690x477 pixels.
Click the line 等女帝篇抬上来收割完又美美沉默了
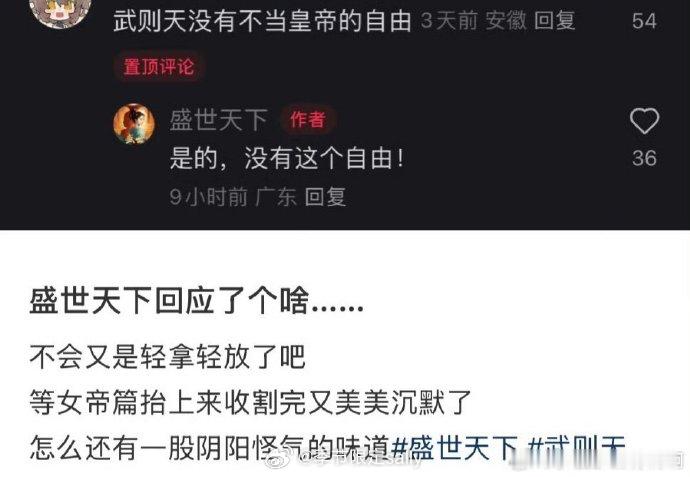point(250,403)
